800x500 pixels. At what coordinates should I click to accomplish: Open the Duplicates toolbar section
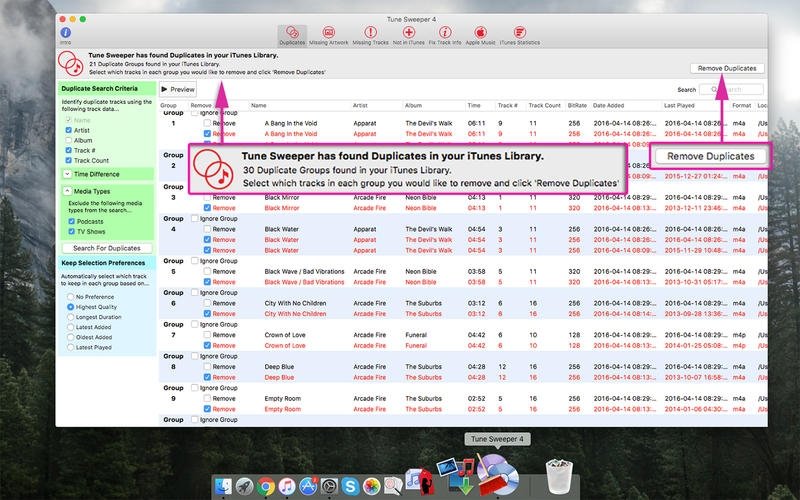click(292, 35)
